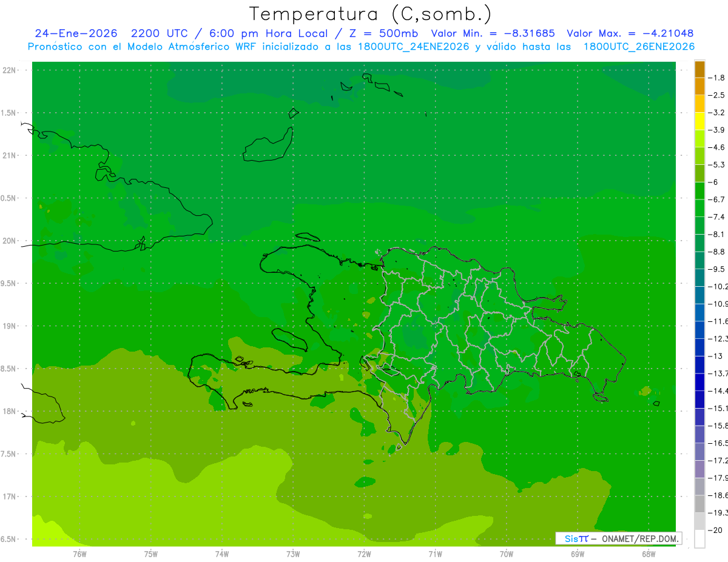The width and height of the screenshot is (728, 562).
Task: Click the -7.4 colorbar label
Action: pyautogui.click(x=716, y=216)
